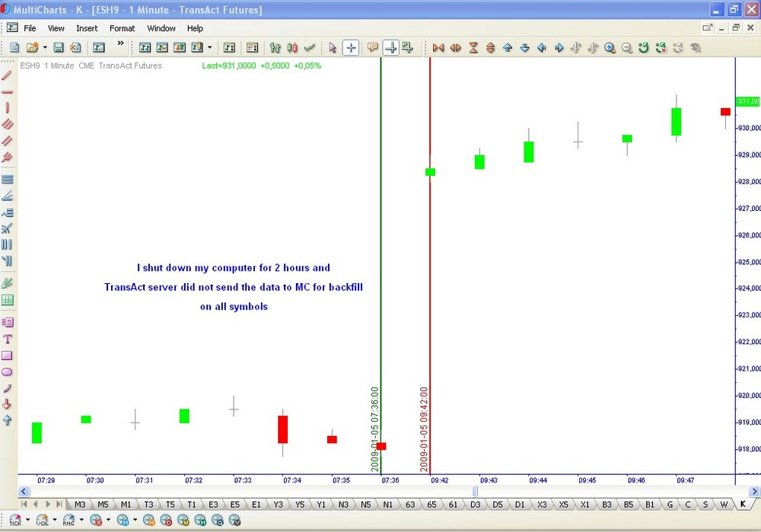Screen dimensions: 761x532
Task: Click the expand bar spacing icon
Action: click(x=456, y=48)
